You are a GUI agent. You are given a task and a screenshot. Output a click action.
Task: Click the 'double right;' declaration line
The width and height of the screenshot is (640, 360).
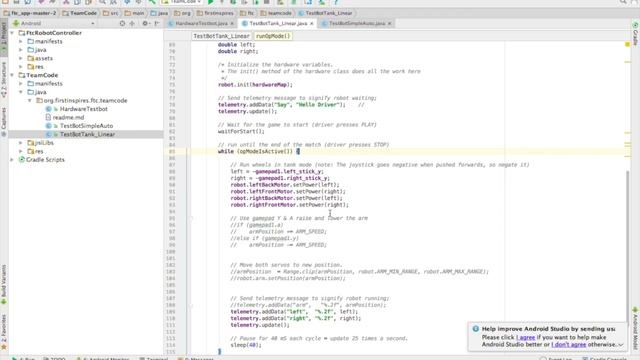coord(238,51)
